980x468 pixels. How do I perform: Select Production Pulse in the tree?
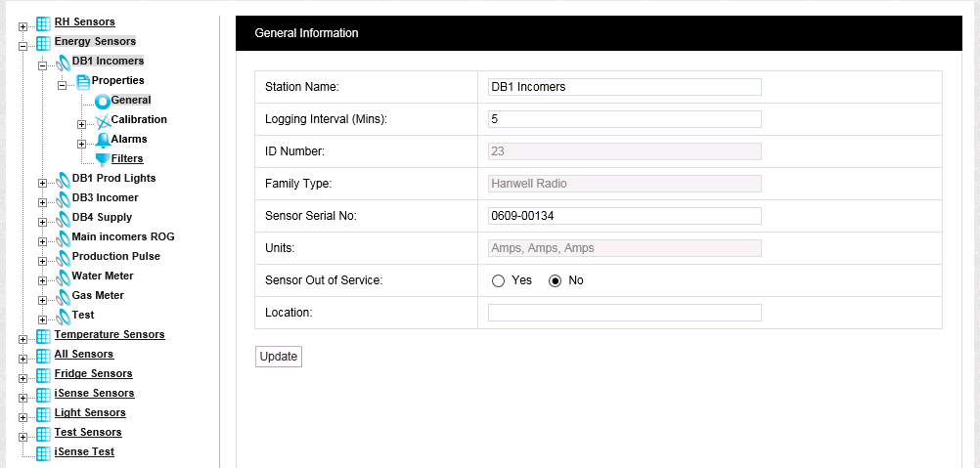tap(115, 256)
